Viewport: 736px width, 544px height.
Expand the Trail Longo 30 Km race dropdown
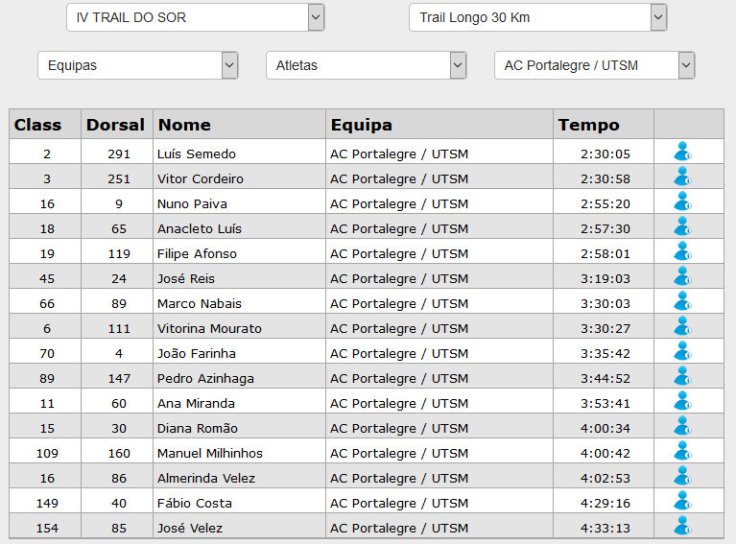point(537,17)
